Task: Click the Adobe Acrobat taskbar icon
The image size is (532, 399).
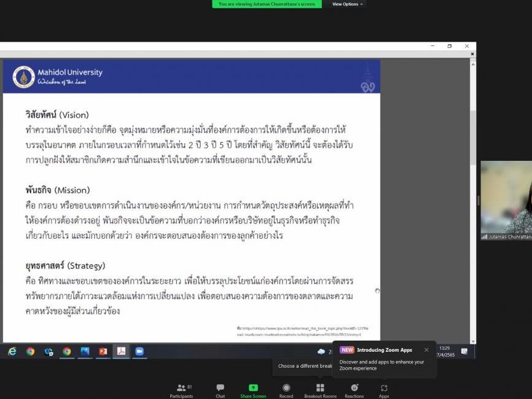Action: [122, 351]
